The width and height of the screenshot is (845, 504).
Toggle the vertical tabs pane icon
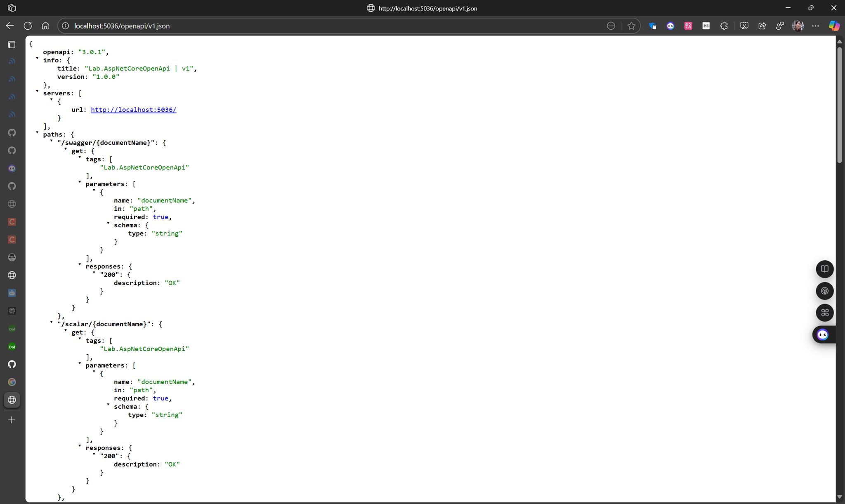pos(12,45)
